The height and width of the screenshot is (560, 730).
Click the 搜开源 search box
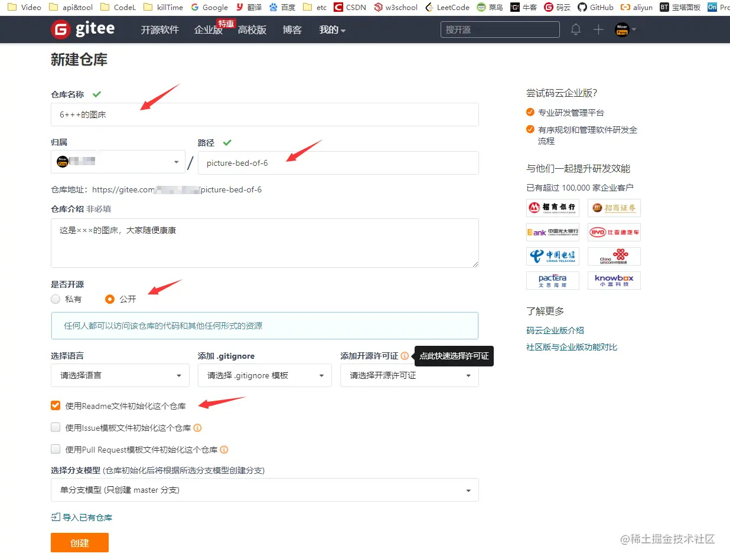coord(500,30)
